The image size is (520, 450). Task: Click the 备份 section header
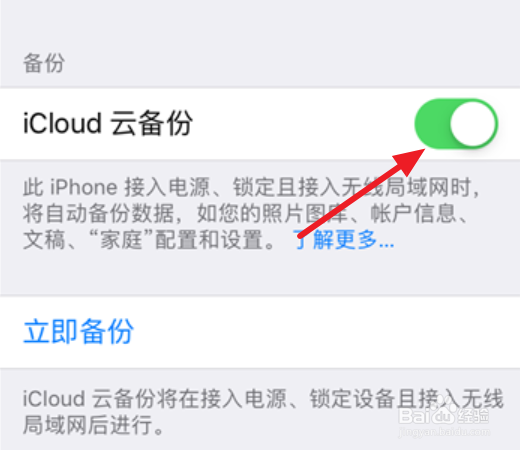(44, 63)
